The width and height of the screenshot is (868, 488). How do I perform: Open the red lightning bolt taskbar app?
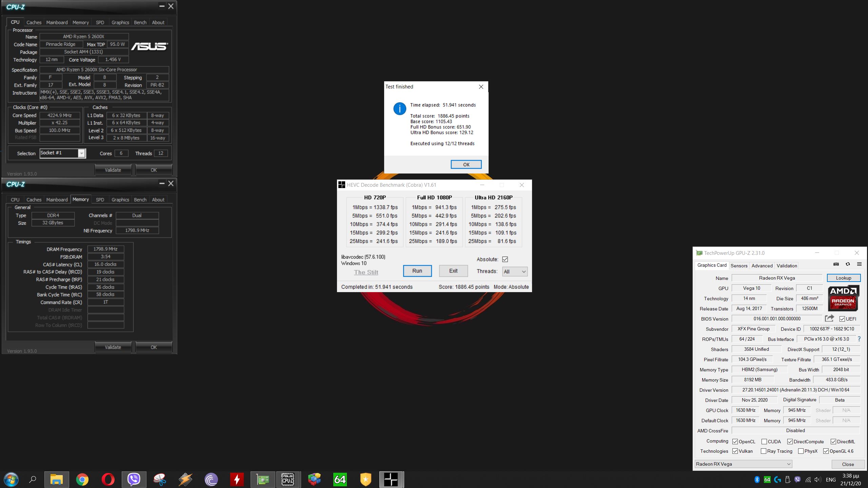pyautogui.click(x=237, y=480)
